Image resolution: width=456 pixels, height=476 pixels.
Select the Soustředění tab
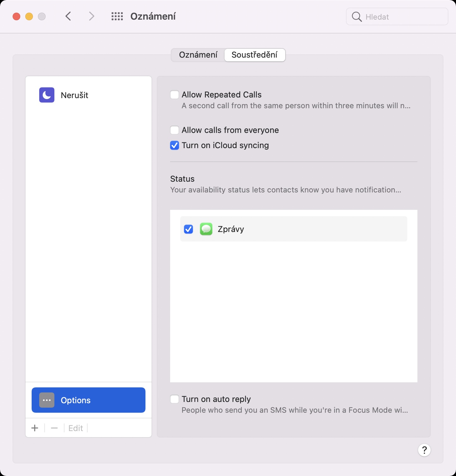(255, 55)
